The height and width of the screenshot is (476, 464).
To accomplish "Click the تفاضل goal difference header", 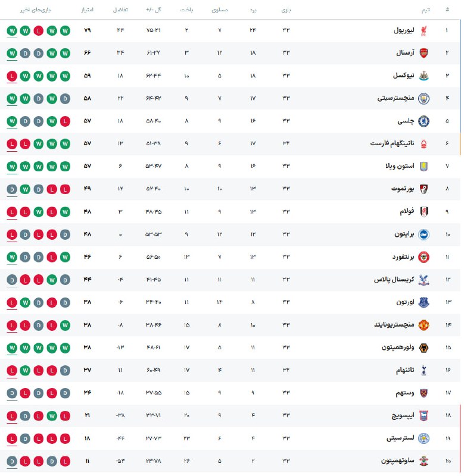I will click(x=120, y=10).
